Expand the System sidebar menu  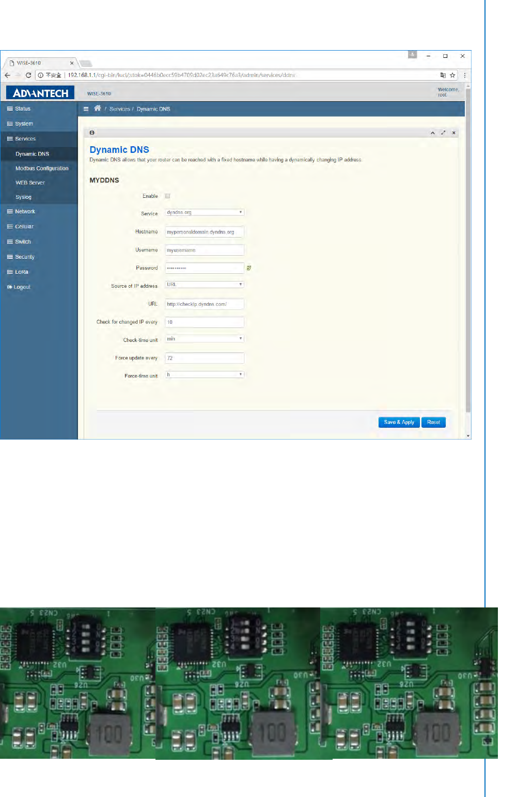[39, 124]
